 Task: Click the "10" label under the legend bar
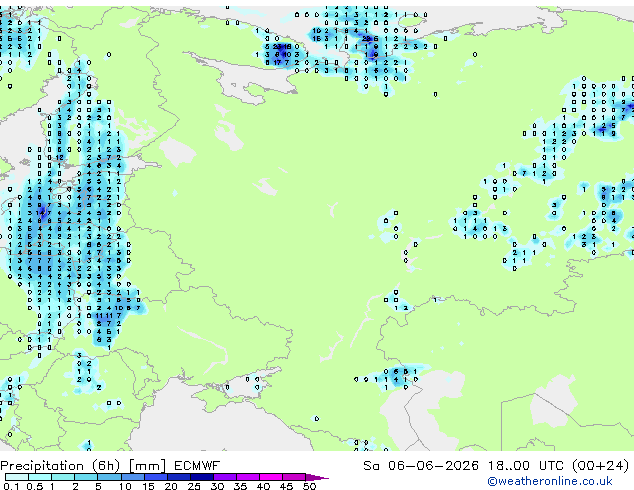point(125,486)
